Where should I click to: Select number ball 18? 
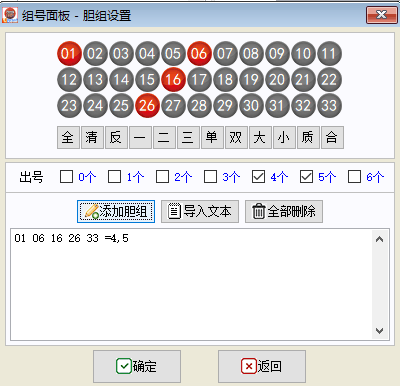(x=225, y=79)
